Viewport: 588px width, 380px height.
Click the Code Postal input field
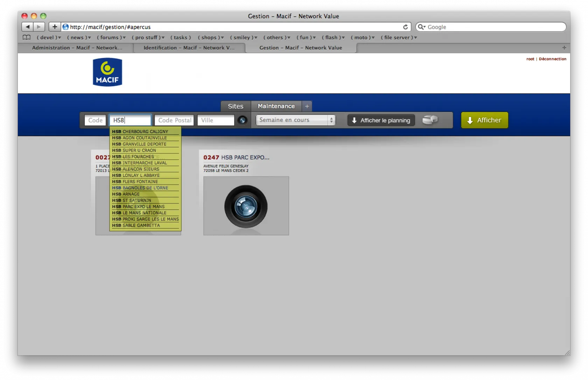(175, 120)
